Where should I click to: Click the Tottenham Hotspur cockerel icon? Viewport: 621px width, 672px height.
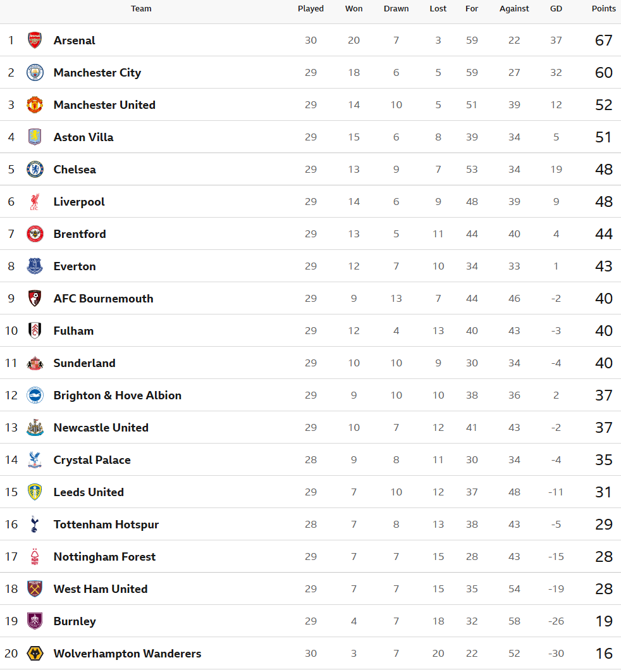[35, 525]
